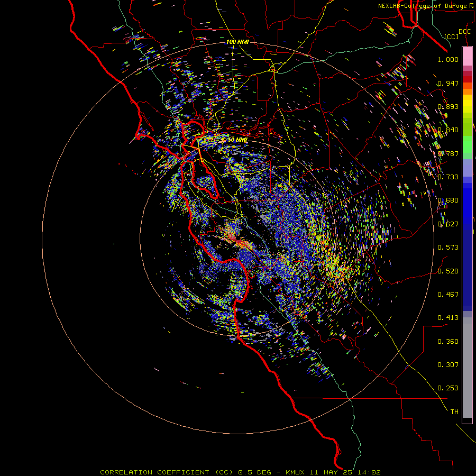Select the 0.413 scale value
This screenshot has height=476, width=476.
[x=448, y=318]
